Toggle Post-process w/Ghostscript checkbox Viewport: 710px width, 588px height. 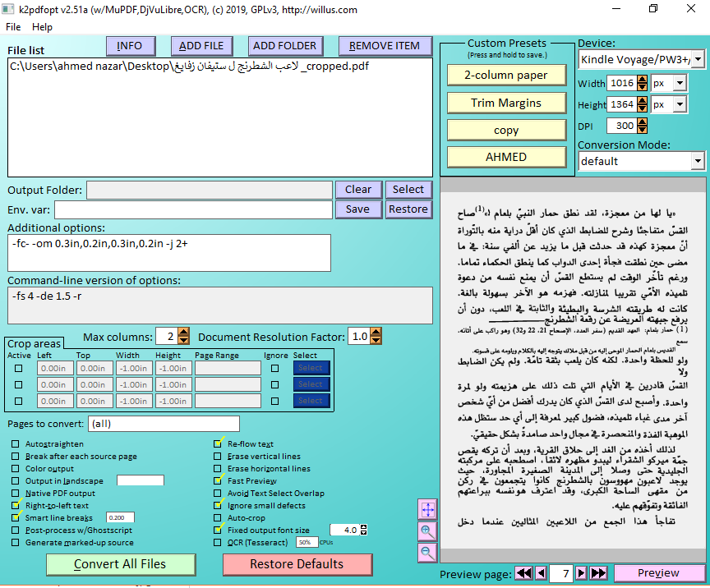[x=16, y=530]
